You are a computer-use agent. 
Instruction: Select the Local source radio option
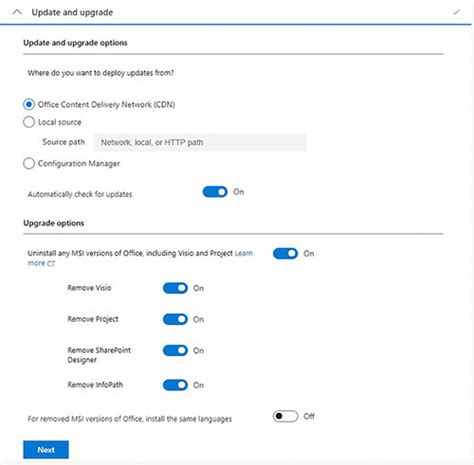pyautogui.click(x=29, y=122)
